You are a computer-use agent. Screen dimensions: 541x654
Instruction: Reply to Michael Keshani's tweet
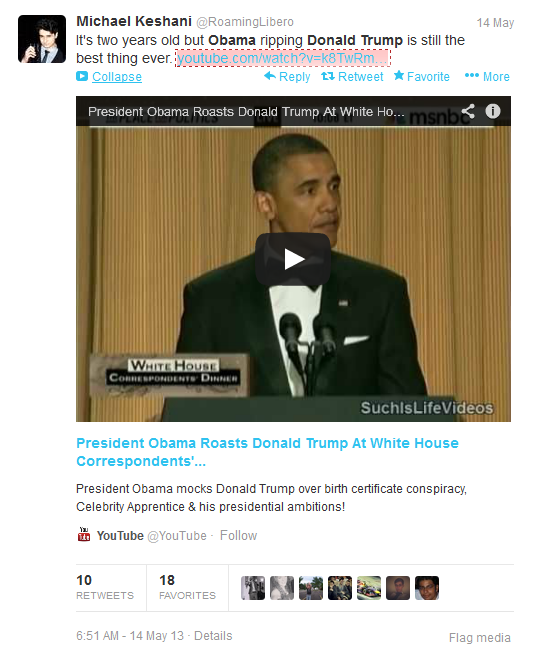[x=287, y=77]
